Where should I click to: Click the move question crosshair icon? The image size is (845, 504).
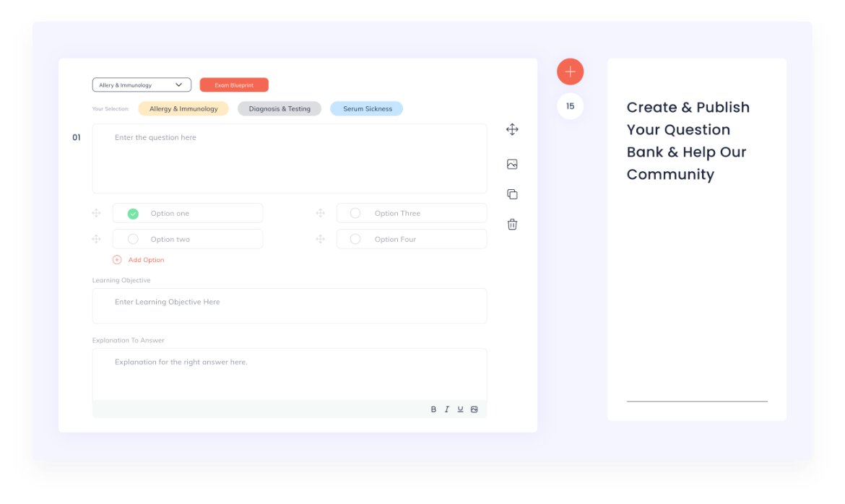(x=512, y=129)
